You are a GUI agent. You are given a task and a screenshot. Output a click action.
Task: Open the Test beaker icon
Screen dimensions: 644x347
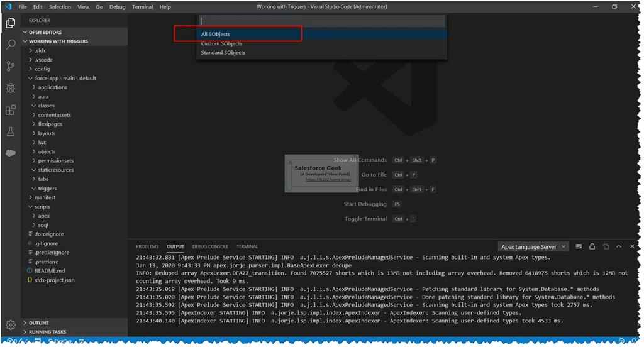click(11, 131)
